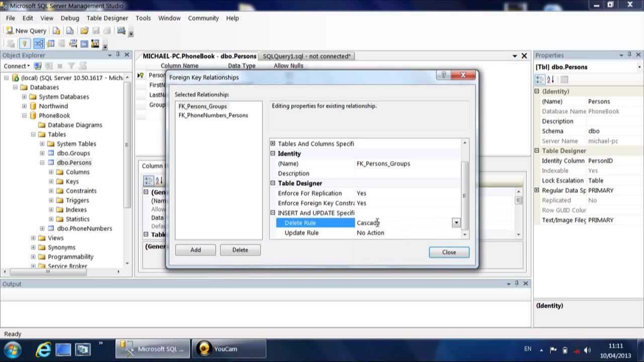
Task: Open the Relationships toolbar icon
Action: point(39,44)
